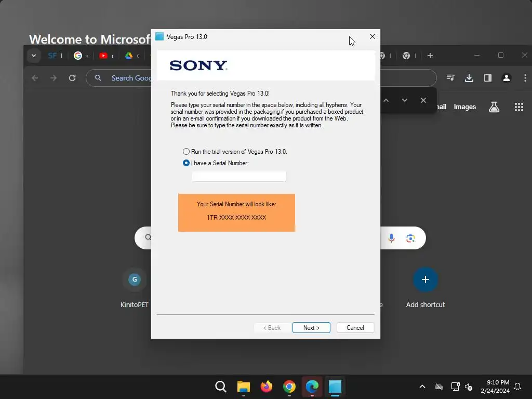Go forward in Chrome browser
The height and width of the screenshot is (399, 532).
click(x=54, y=78)
